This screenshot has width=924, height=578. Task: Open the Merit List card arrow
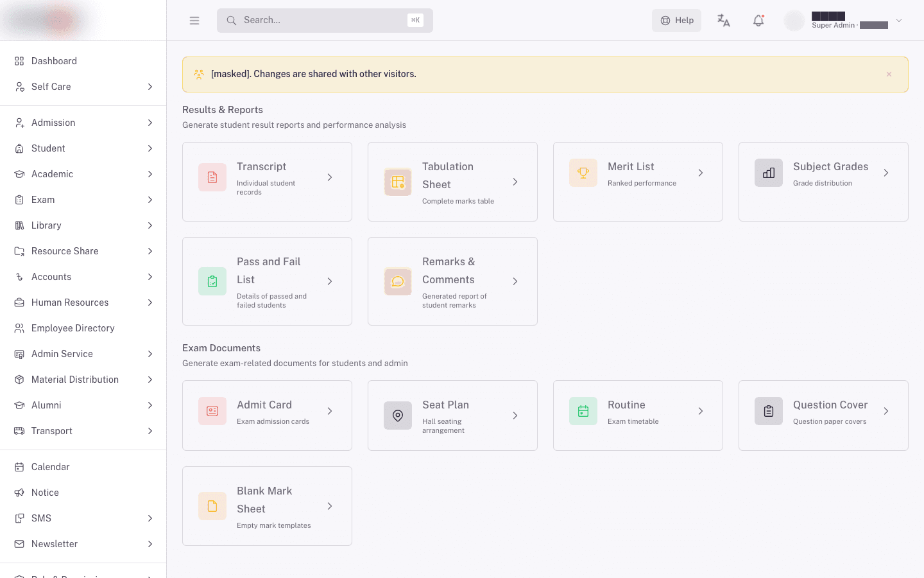click(701, 173)
